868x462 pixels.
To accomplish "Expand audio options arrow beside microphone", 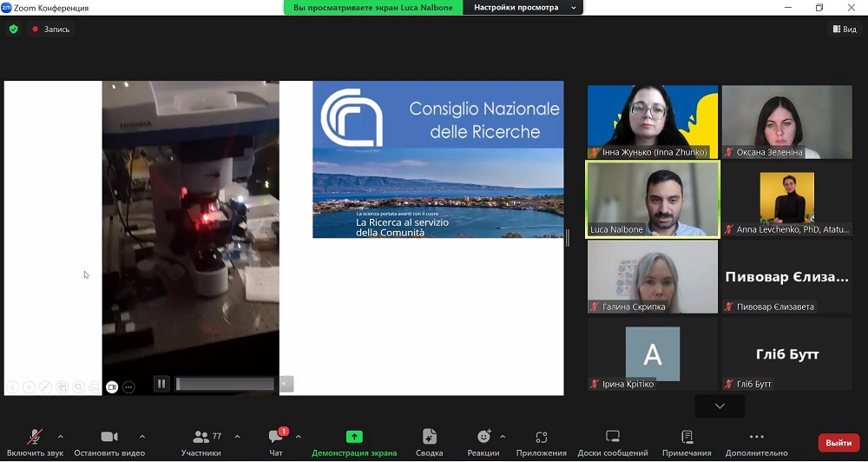I will click(60, 436).
